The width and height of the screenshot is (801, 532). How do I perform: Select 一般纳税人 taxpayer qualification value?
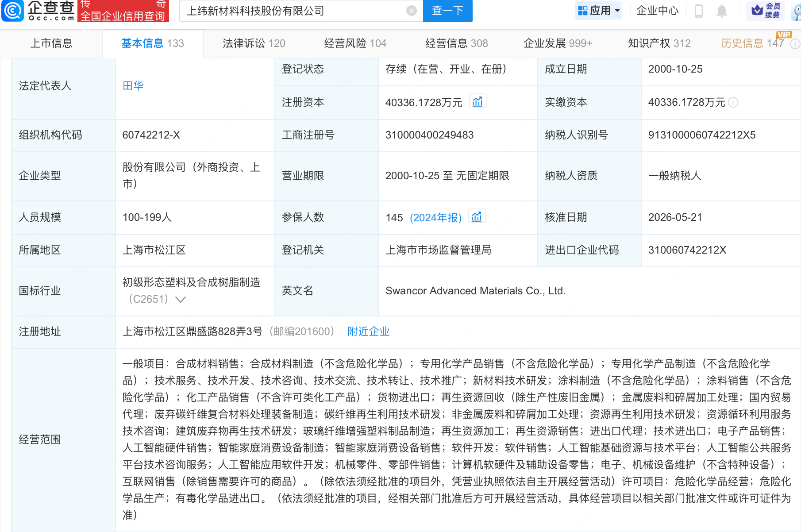coord(675,176)
